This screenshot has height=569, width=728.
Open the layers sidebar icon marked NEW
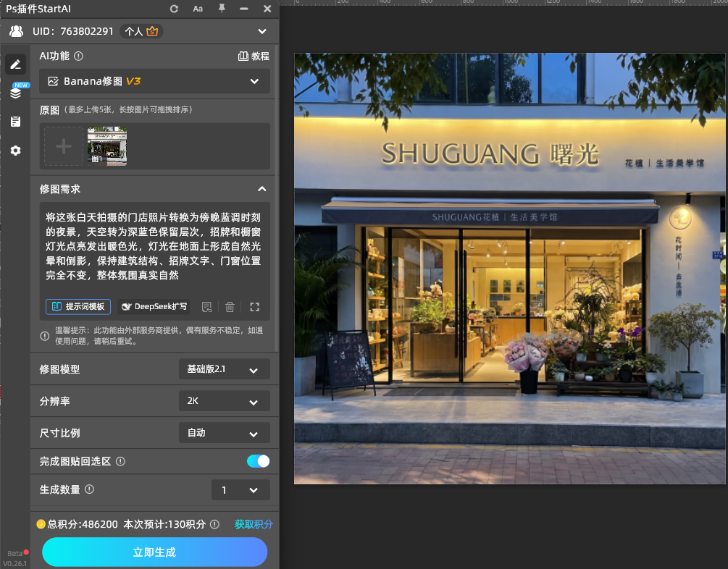pyautogui.click(x=16, y=93)
